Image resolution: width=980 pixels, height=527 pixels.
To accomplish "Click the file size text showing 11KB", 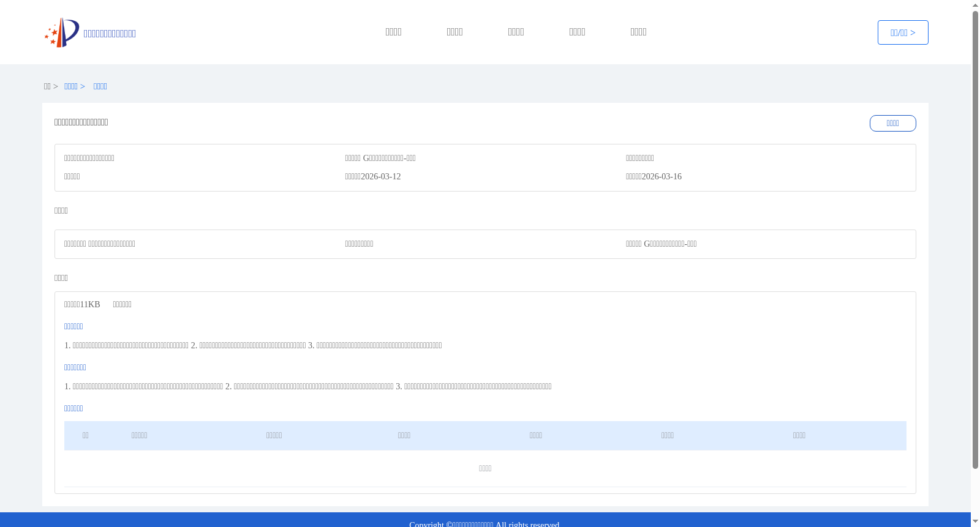I will pyautogui.click(x=82, y=304).
